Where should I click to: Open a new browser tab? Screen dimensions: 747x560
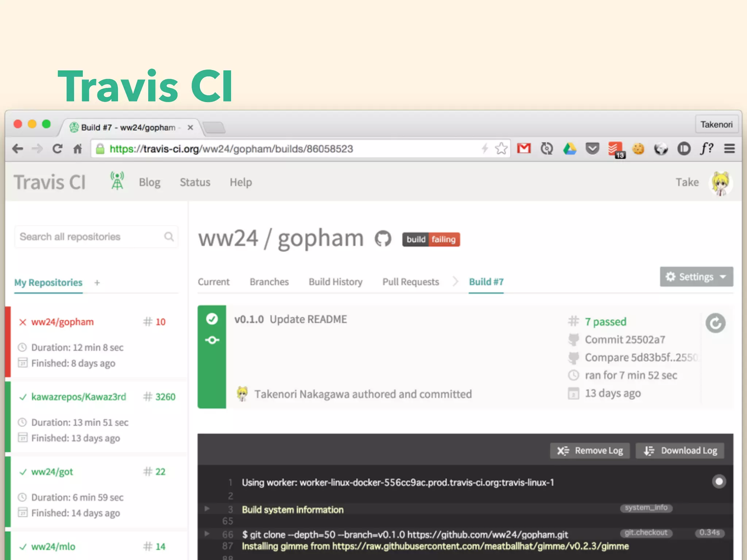(214, 128)
